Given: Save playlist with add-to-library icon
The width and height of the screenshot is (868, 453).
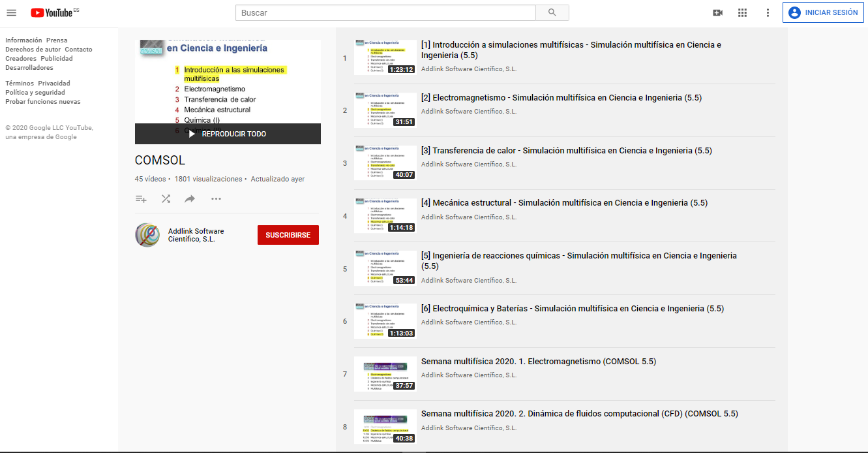Looking at the screenshot, I should [x=141, y=199].
